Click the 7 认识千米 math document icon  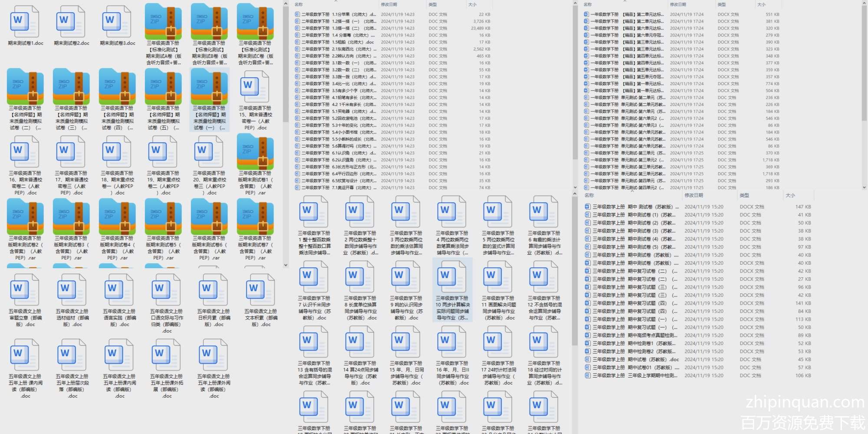coord(314,277)
